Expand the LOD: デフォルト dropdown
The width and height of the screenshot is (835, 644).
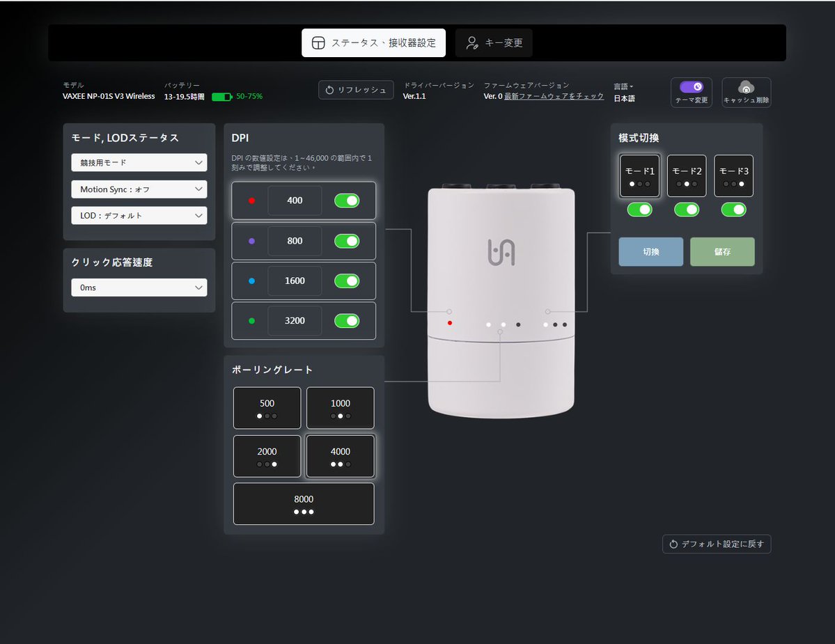coord(139,216)
